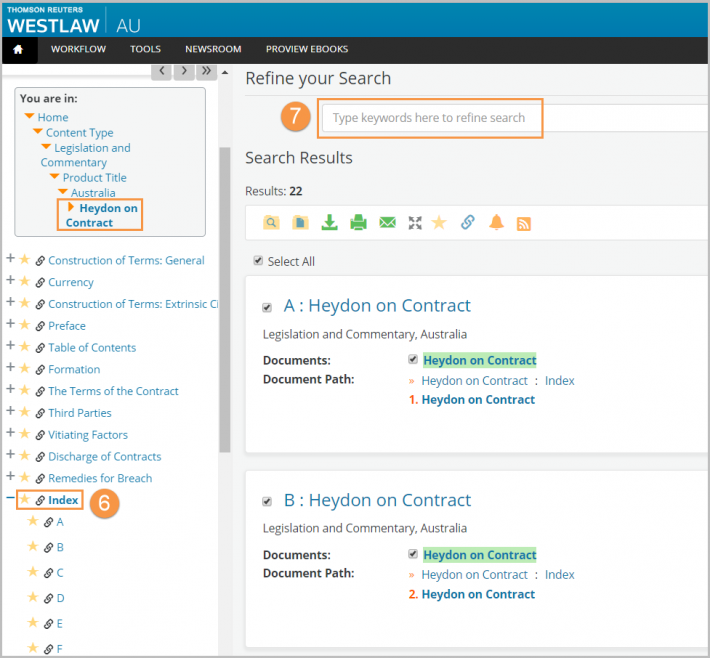Open the RSS feed icon
Image resolution: width=710 pixels, height=658 pixels.
click(523, 224)
